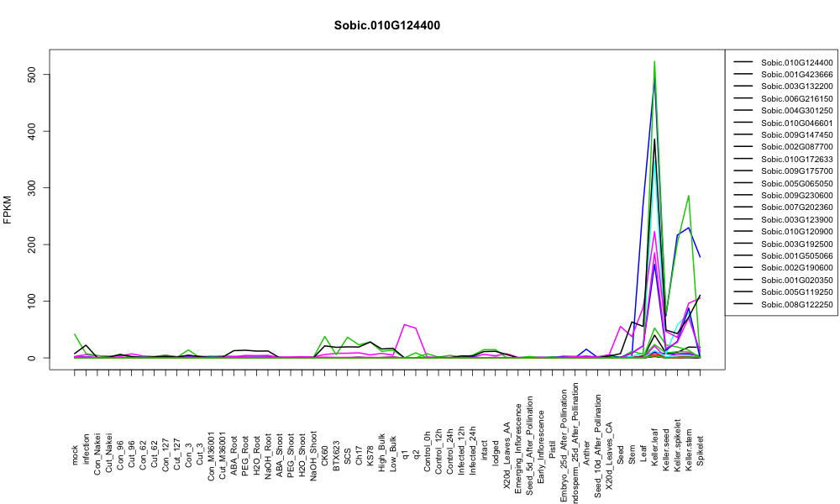Click legend entry Sobic.010G046601
The width and height of the screenshot is (840, 504).
coord(796,123)
